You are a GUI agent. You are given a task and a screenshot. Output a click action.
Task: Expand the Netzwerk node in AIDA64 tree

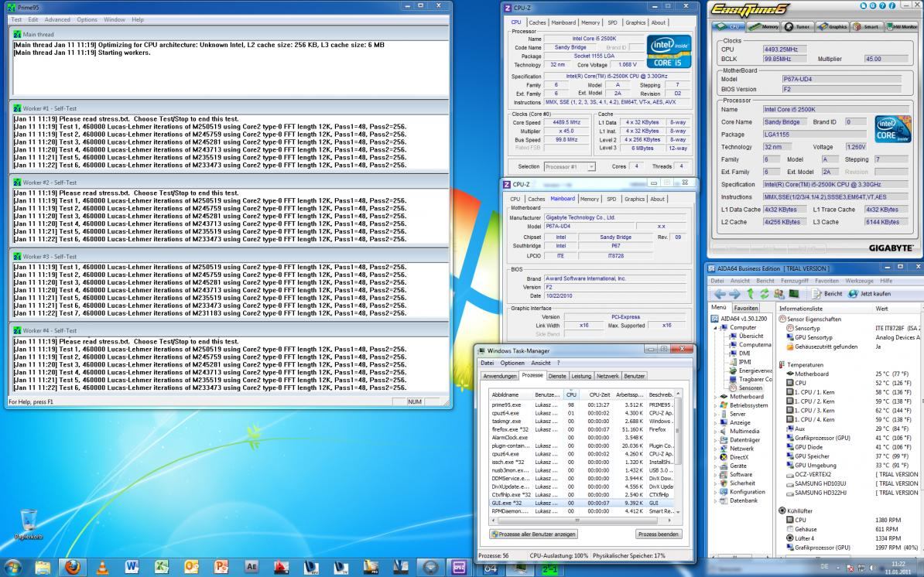point(716,449)
